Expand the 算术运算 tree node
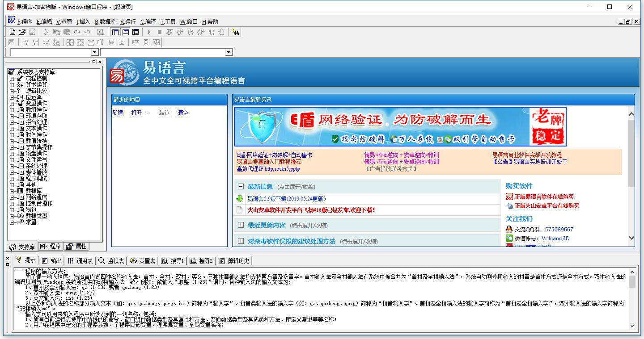Viewport: 644px width, 339px height. click(12, 84)
